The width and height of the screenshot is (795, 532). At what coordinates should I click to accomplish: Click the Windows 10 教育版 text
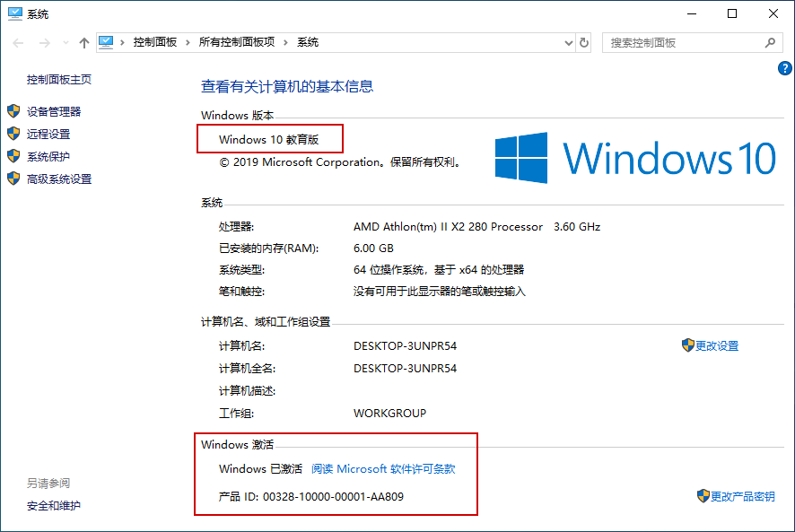[x=268, y=139]
